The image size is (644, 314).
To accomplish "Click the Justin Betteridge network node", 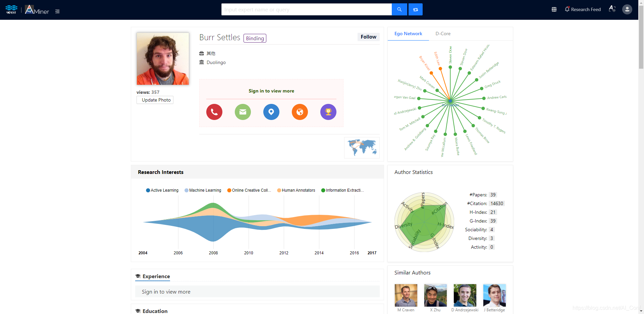I will coord(476,80).
